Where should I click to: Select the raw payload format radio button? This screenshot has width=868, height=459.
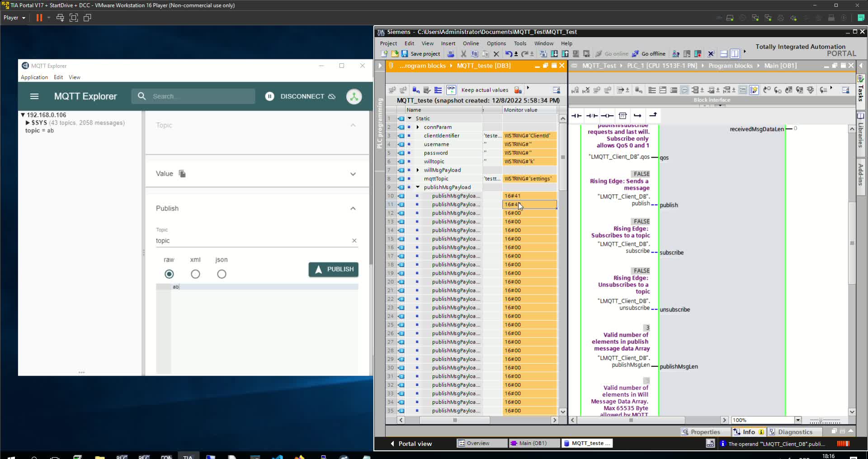[x=170, y=274]
